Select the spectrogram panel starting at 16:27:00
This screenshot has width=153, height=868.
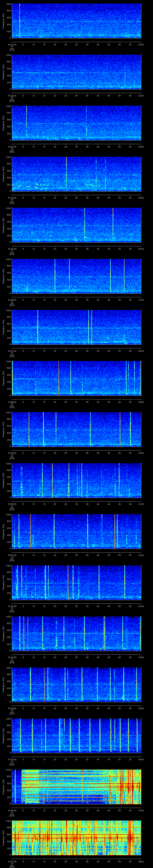(77, 327)
